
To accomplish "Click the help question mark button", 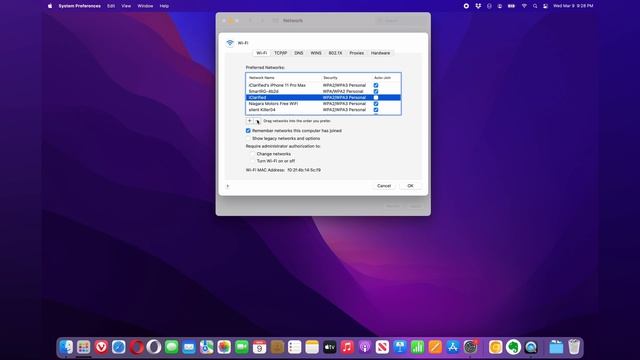I will point(228,186).
